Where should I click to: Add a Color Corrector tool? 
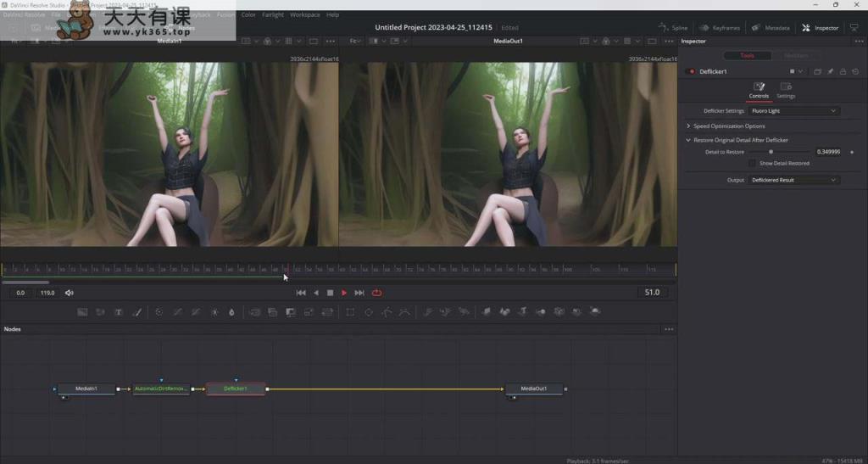click(x=159, y=311)
